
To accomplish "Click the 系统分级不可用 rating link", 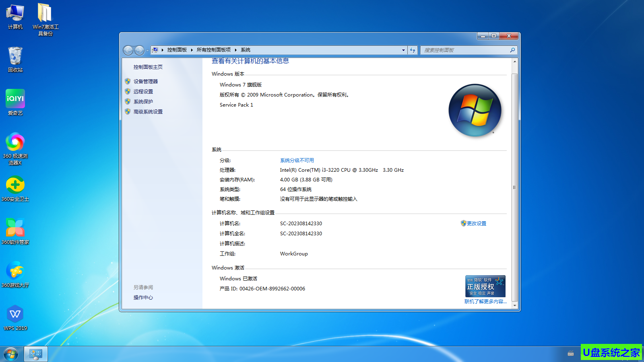I will click(x=297, y=160).
